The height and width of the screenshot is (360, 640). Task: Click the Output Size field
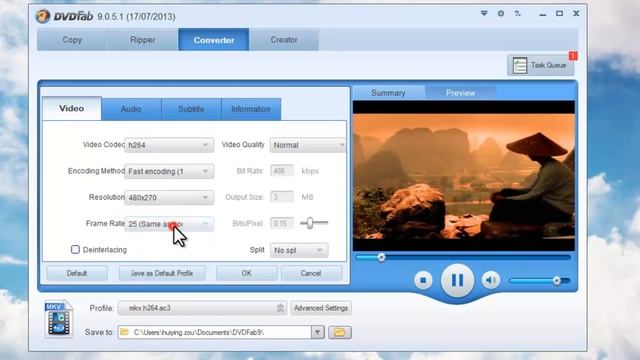click(x=282, y=197)
